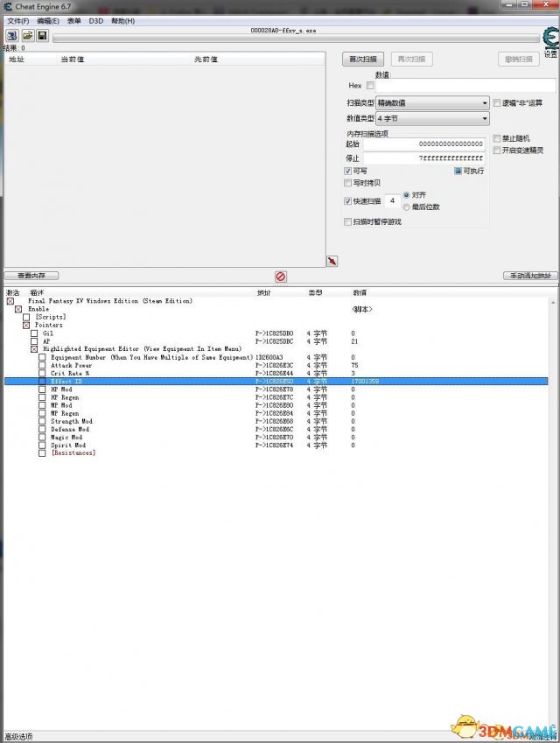This screenshot has height=743, width=560.
Task: Open the D3D menu
Action: (x=95, y=21)
